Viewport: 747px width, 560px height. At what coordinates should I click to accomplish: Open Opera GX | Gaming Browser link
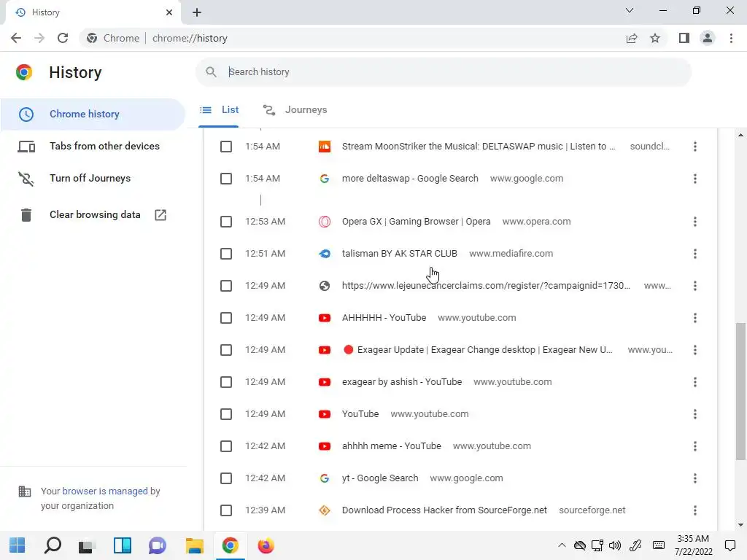pos(416,222)
